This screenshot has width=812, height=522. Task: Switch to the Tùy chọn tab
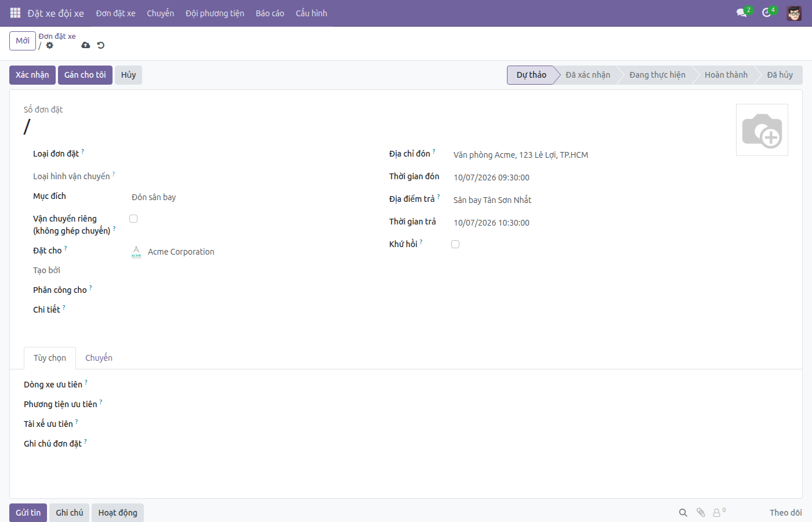[50, 358]
